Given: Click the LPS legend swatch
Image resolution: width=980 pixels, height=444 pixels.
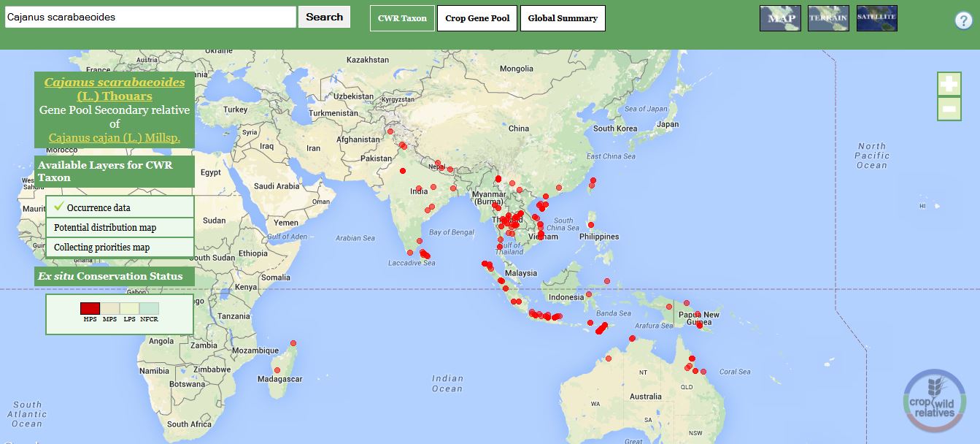Looking at the screenshot, I should [x=129, y=309].
